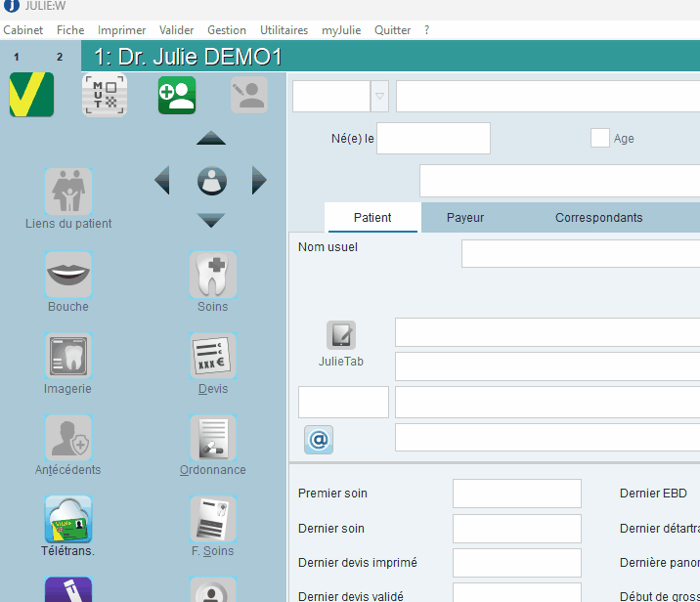This screenshot has width=700, height=602.
Task: Click the civility combo box field
Action: 331,96
